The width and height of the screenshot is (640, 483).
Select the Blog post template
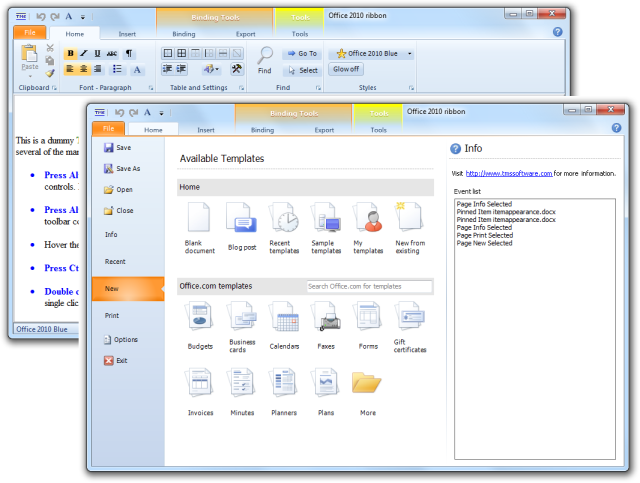coord(242,227)
